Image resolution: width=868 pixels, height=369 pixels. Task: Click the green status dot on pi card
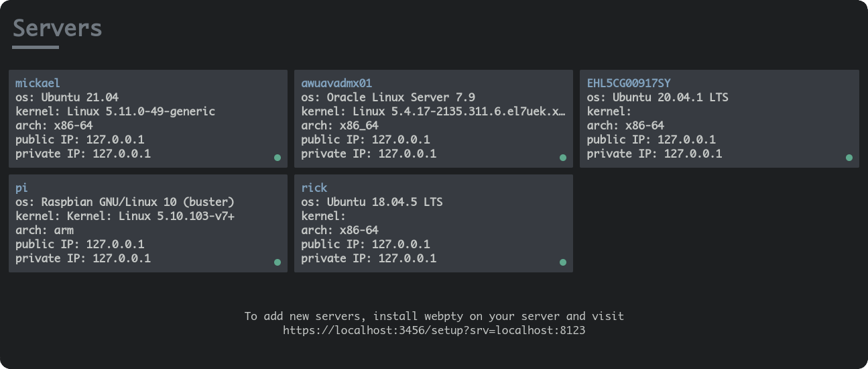click(277, 262)
